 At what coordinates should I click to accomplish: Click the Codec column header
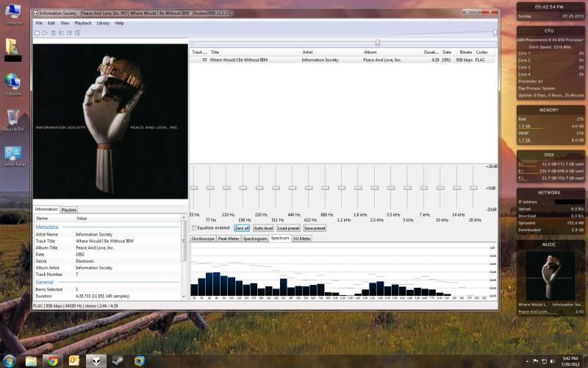482,52
